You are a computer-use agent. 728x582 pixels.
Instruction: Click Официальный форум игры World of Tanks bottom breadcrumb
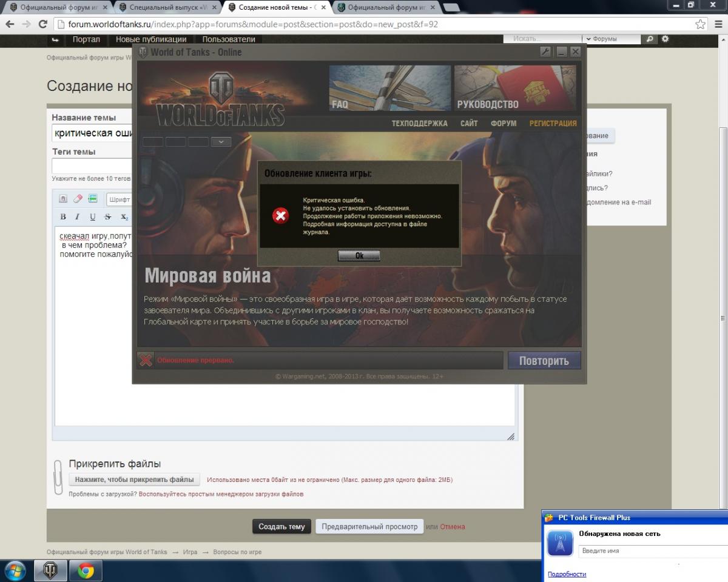click(x=107, y=552)
